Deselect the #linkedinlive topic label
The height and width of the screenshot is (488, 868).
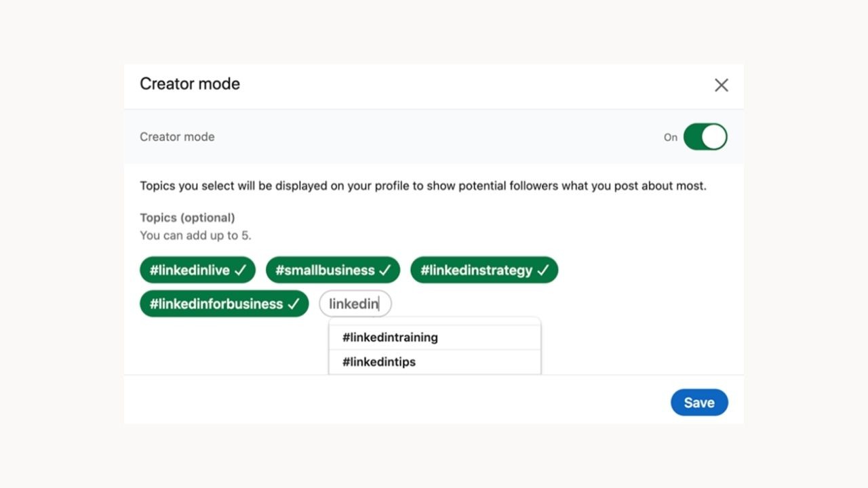tap(190, 270)
